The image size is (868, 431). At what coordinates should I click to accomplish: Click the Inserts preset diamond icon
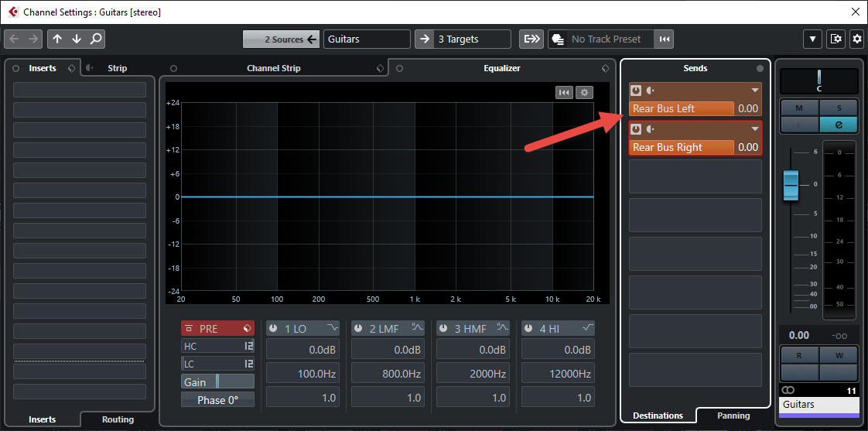pyautogui.click(x=71, y=69)
